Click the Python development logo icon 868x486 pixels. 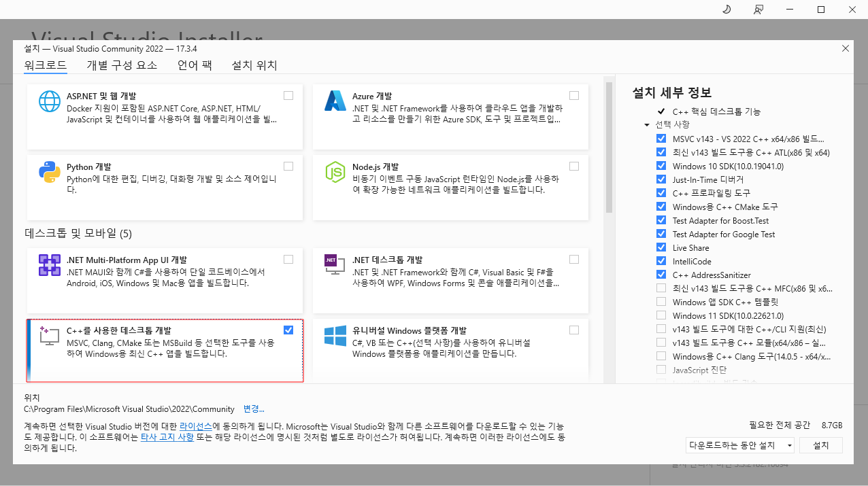click(50, 173)
